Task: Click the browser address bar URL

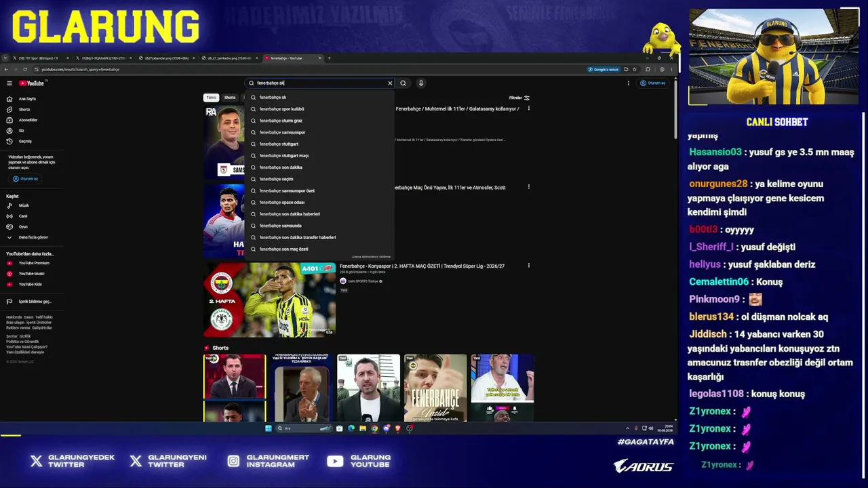Action: (80, 69)
